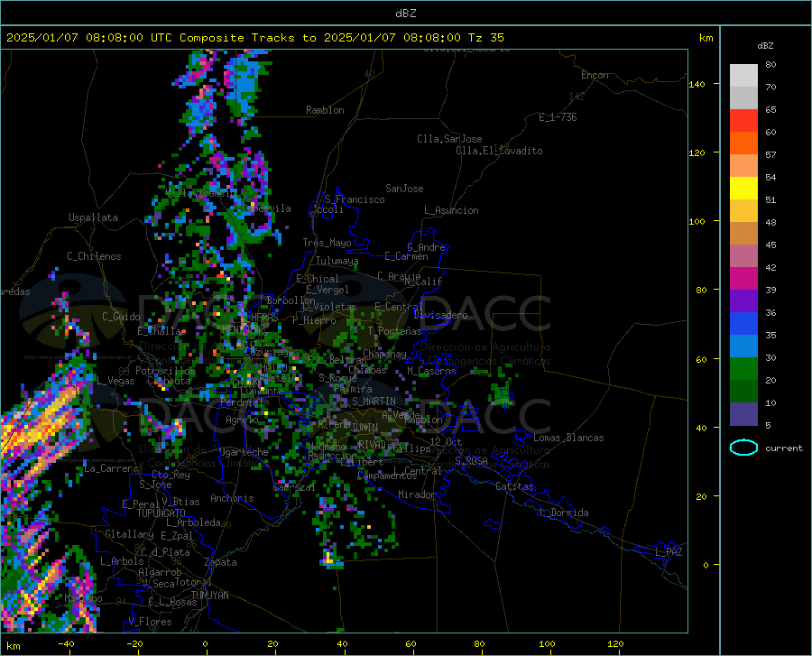Click the Lomas_Blancas label
Screen dimensions: 812x656
(x=568, y=438)
